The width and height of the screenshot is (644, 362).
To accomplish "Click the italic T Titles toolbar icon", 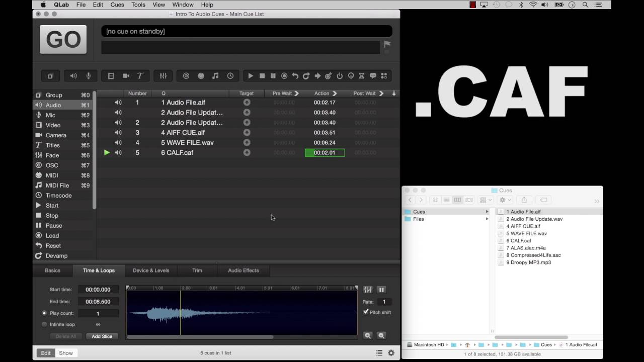I will (140, 76).
